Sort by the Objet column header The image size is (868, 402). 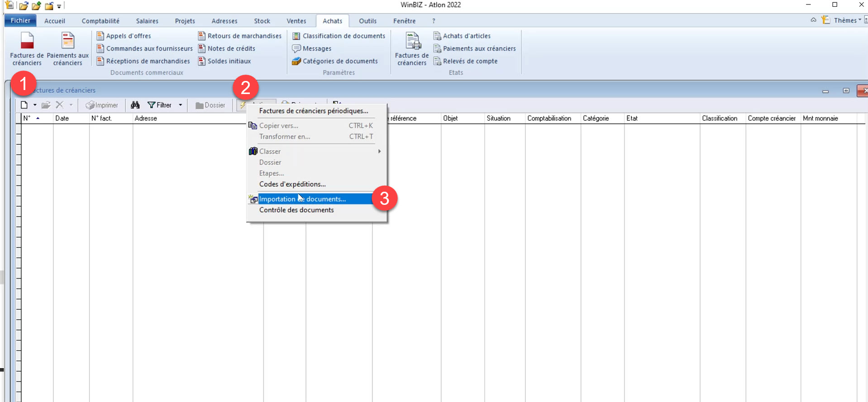coord(463,118)
